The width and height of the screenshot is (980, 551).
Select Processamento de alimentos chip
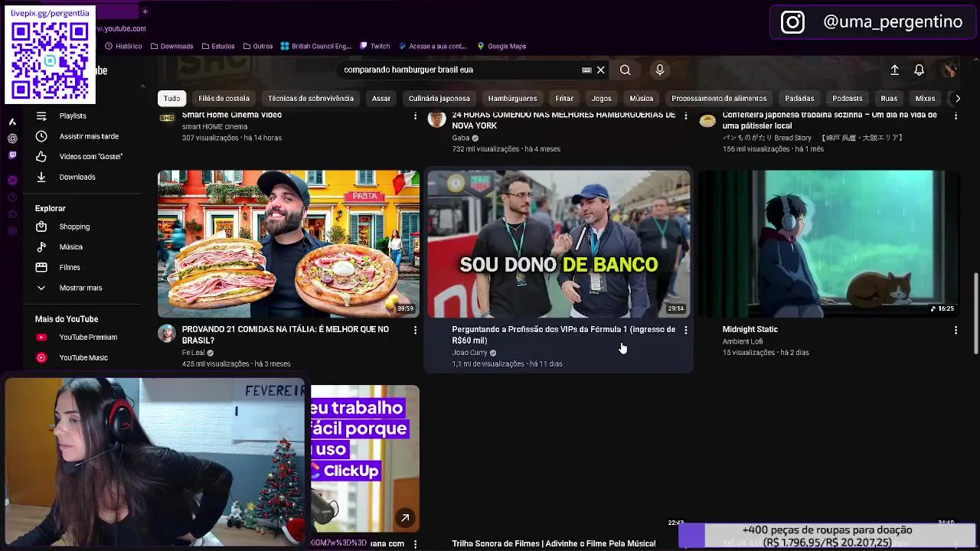[x=719, y=98]
